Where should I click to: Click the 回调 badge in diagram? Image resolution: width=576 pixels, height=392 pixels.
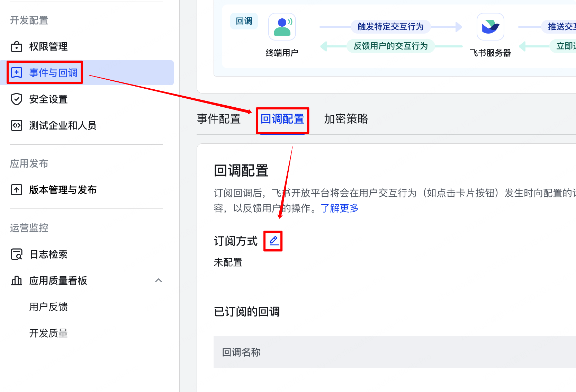click(244, 21)
